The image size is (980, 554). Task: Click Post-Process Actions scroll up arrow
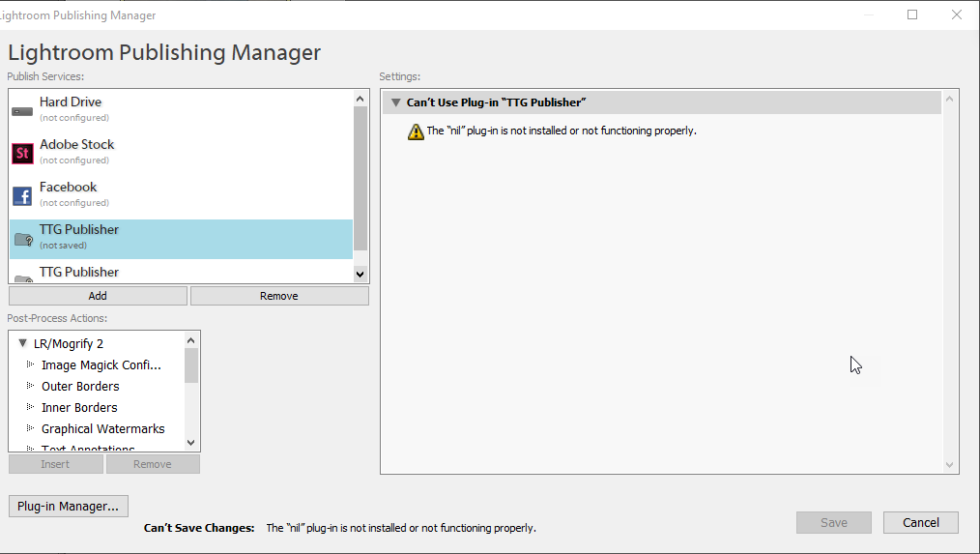point(191,340)
